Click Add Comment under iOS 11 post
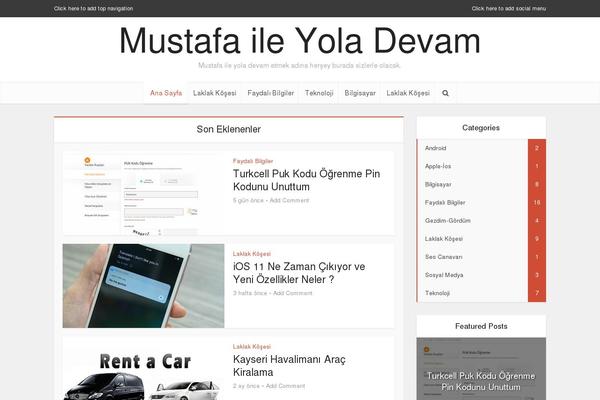600x400 pixels. coord(293,293)
